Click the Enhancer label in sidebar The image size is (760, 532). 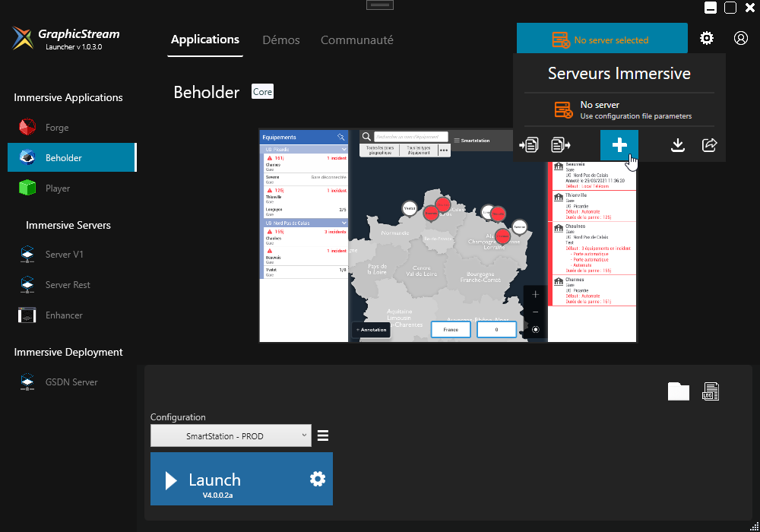(64, 315)
